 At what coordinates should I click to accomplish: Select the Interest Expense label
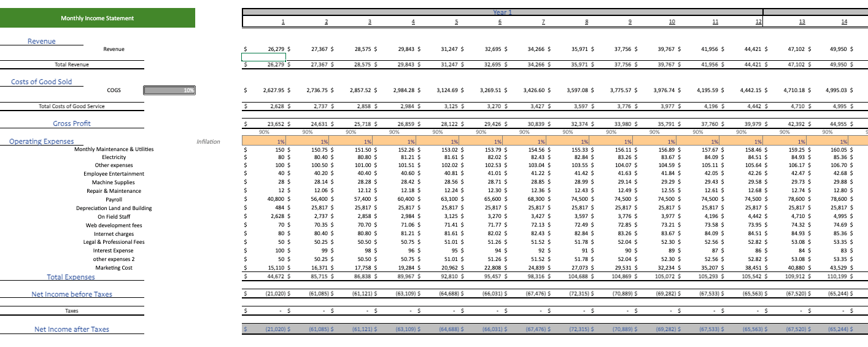click(114, 251)
